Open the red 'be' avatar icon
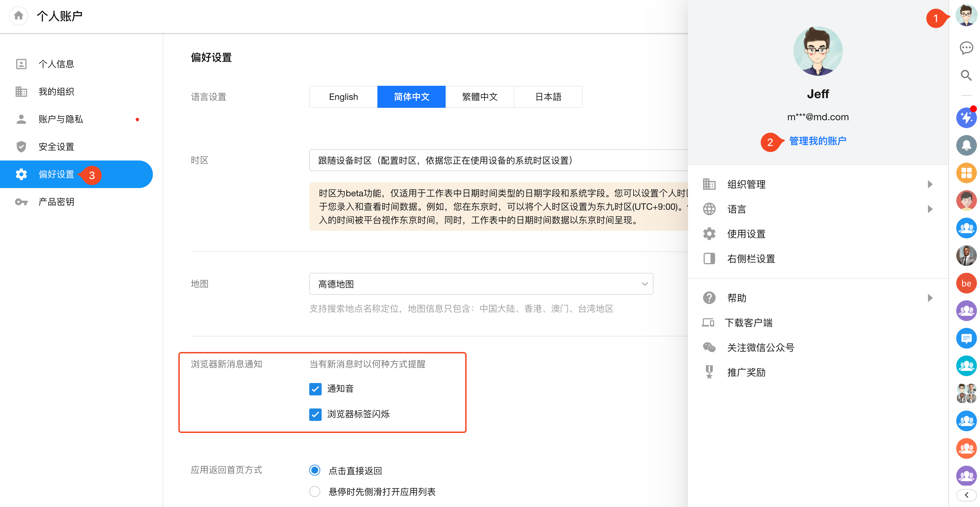Viewport: 980px width, 507px height. pyautogui.click(x=966, y=283)
